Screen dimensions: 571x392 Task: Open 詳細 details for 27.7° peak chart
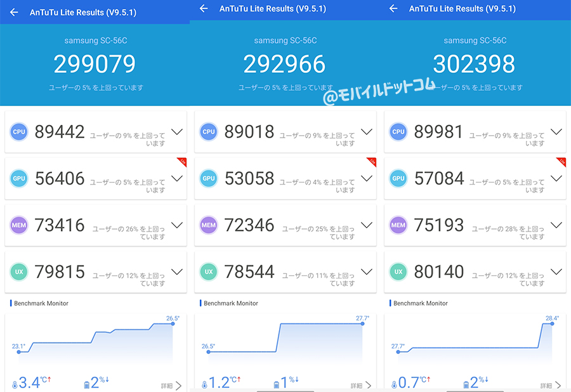[361, 386]
